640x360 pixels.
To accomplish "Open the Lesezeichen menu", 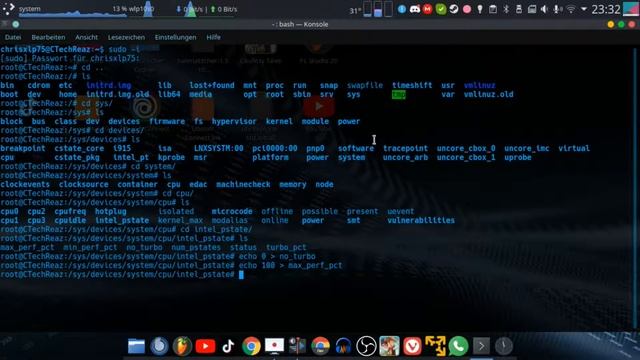I will (x=126, y=37).
